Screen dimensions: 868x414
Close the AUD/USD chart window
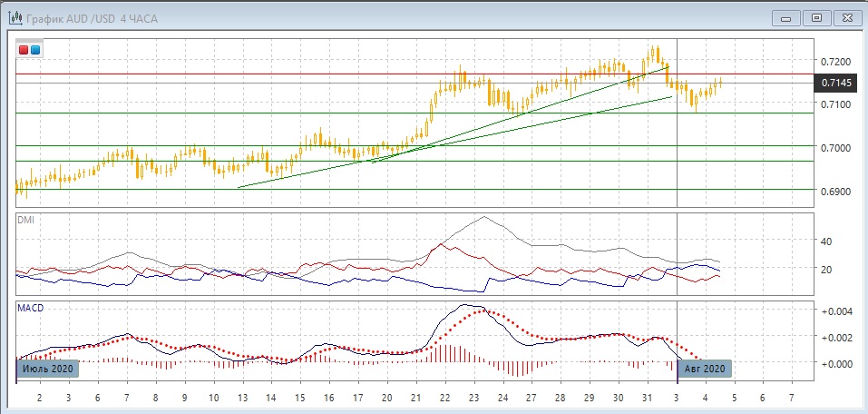[846, 18]
